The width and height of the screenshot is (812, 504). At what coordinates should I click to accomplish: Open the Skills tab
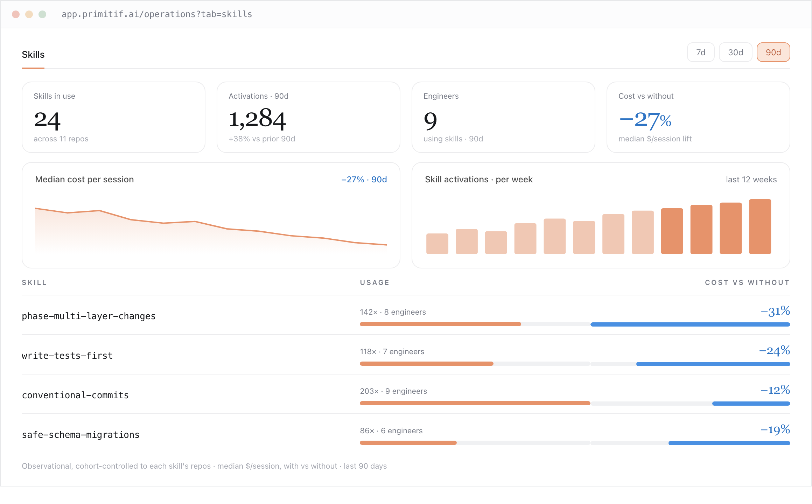33,55
